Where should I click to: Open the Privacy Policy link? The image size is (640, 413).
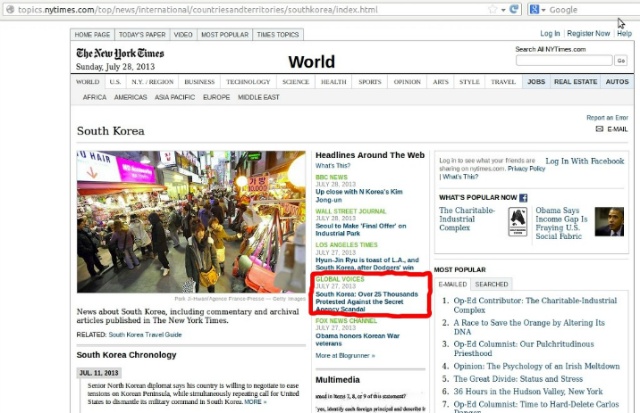[526, 169]
